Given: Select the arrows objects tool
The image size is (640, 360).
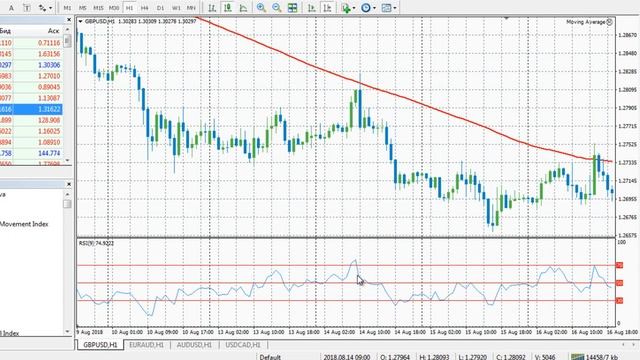Looking at the screenshot, I should coord(42,8).
